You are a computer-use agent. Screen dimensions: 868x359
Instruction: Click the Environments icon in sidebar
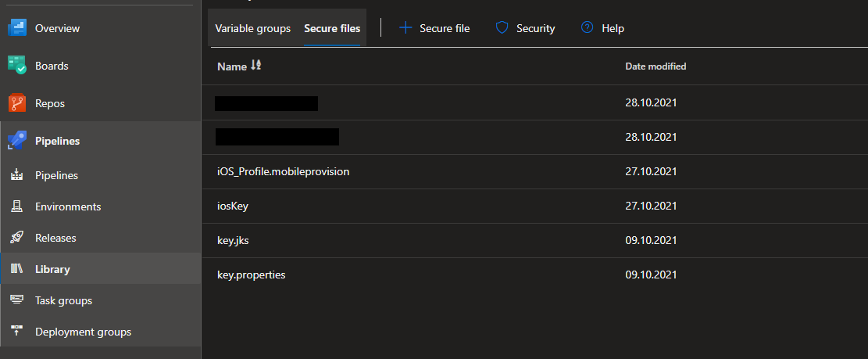tap(17, 206)
